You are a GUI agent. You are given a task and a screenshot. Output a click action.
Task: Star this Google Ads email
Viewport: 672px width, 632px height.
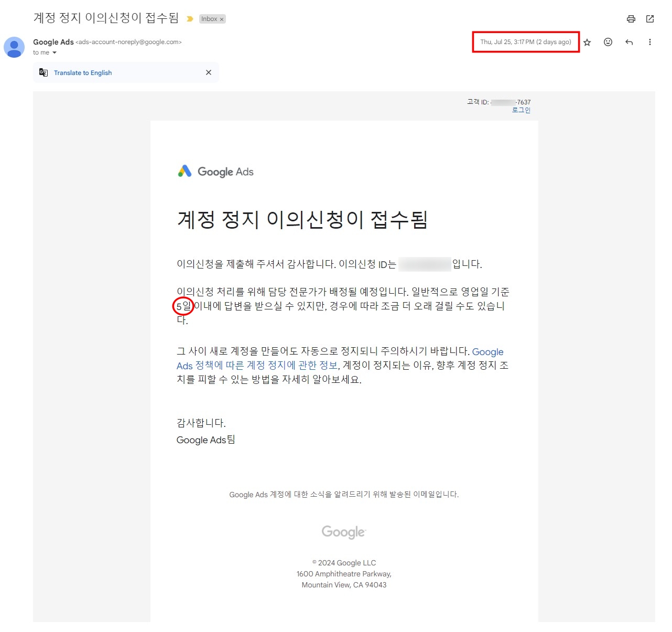click(x=587, y=42)
